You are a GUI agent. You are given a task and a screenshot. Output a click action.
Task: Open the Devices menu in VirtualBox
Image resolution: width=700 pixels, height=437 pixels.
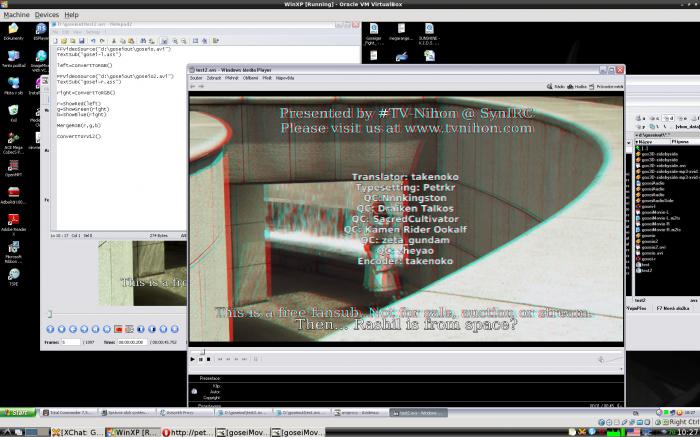coord(46,15)
